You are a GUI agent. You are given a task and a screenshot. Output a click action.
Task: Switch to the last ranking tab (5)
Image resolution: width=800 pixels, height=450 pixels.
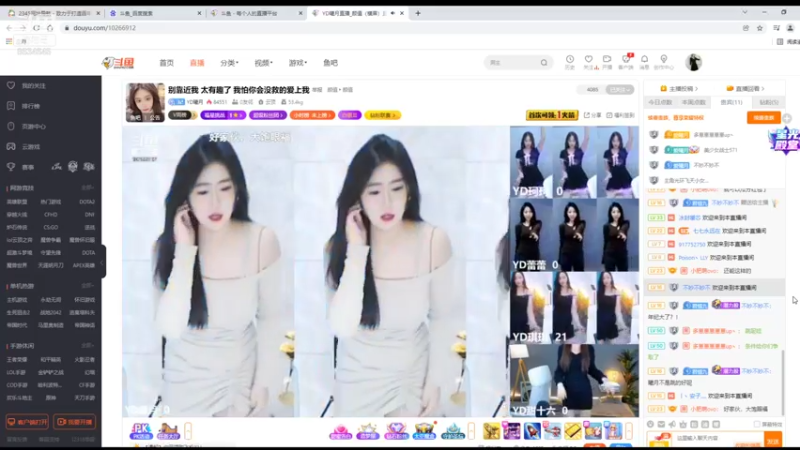click(768, 102)
